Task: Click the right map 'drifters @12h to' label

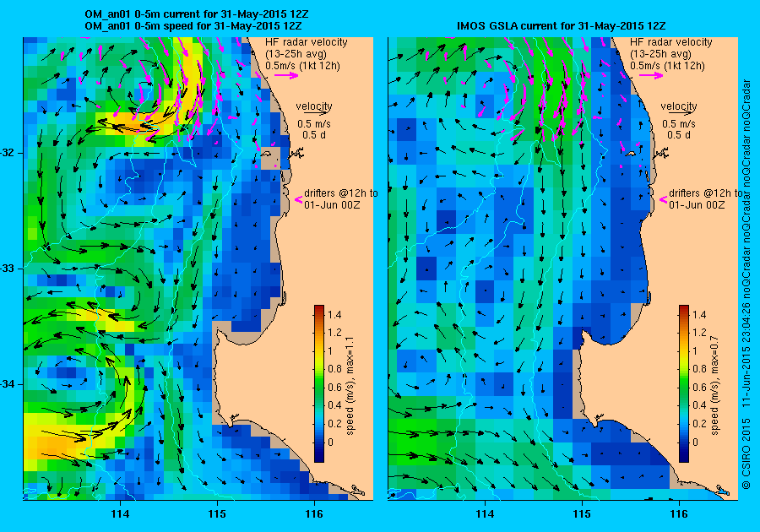Action: tap(705, 193)
